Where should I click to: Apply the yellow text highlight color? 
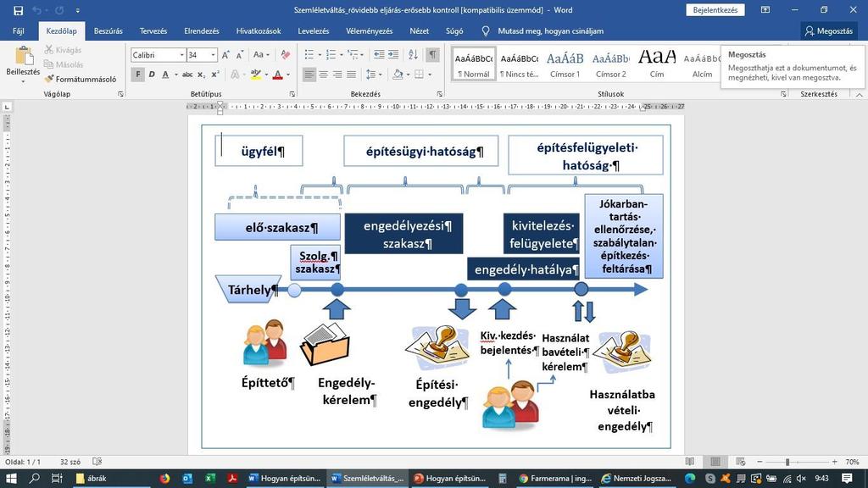[255, 75]
